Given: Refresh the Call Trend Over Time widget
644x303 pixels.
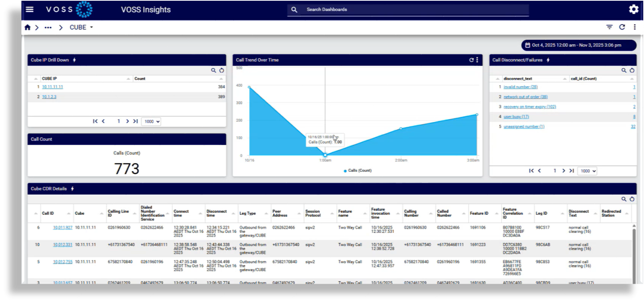Looking at the screenshot, I should [x=471, y=60].
